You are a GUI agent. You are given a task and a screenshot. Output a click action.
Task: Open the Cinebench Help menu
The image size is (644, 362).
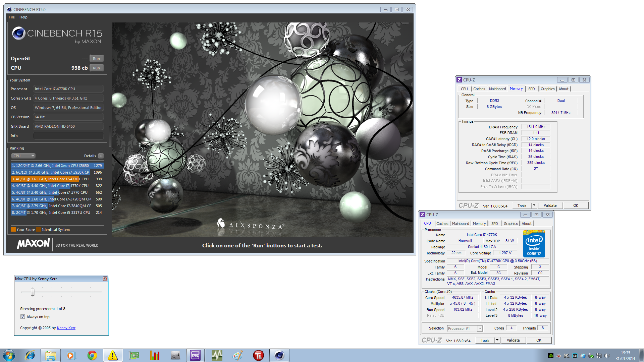[x=23, y=17]
